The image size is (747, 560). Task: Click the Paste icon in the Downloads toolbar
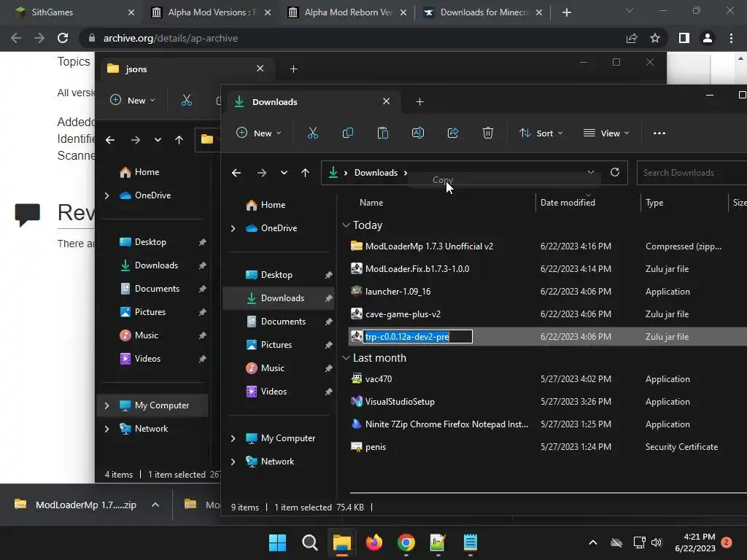(383, 133)
